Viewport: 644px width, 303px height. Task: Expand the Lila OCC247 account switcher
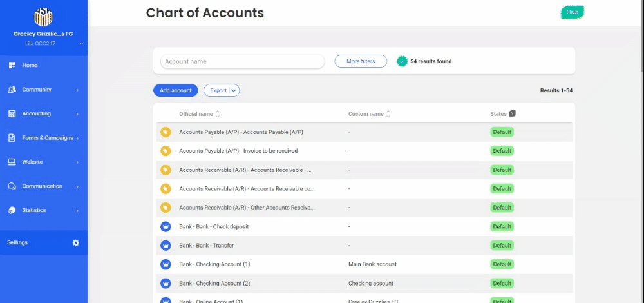81,44
